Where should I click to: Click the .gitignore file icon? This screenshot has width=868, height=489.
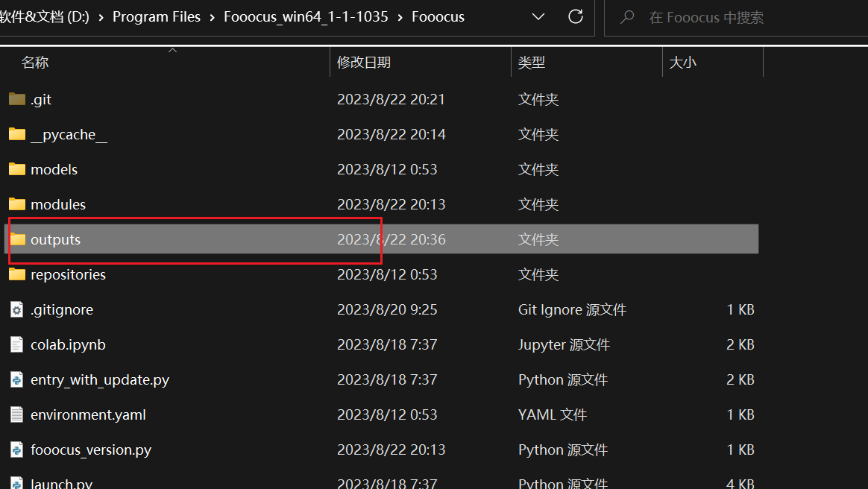point(17,310)
